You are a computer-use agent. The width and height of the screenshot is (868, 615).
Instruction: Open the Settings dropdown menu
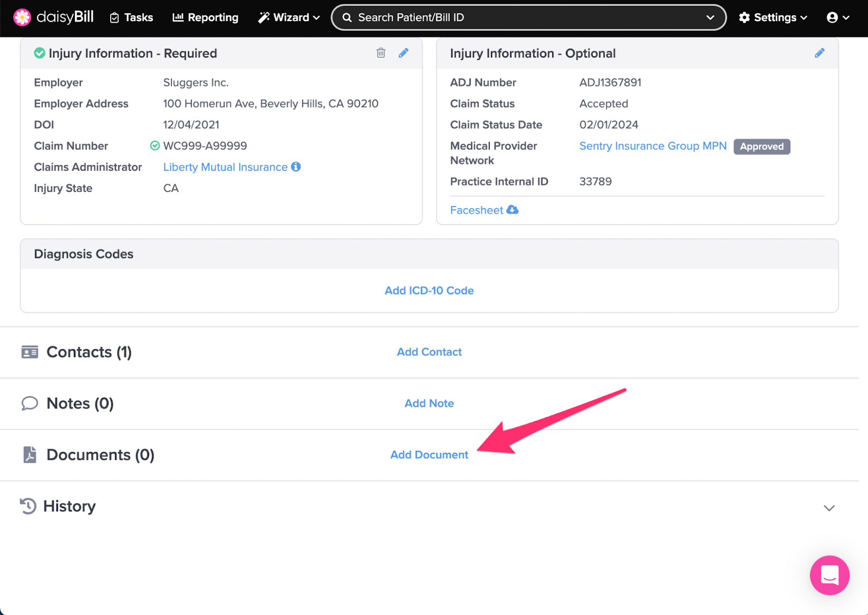(773, 17)
